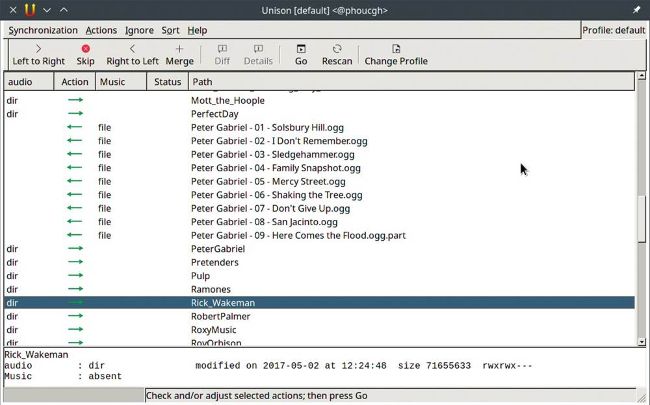Click the Path column header
This screenshot has width=650, height=405.
(410, 81)
